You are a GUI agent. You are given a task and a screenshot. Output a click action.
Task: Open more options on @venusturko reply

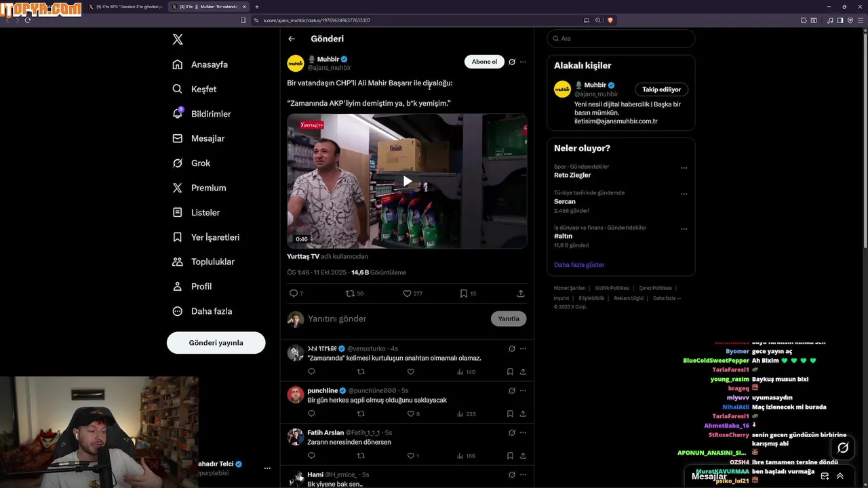tap(523, 348)
